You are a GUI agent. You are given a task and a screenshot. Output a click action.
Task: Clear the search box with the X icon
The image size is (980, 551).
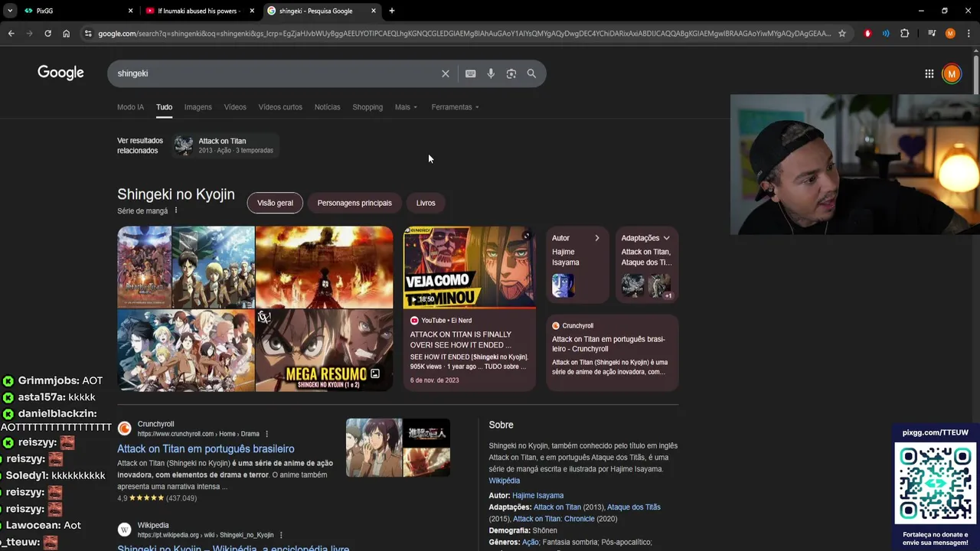coord(445,73)
